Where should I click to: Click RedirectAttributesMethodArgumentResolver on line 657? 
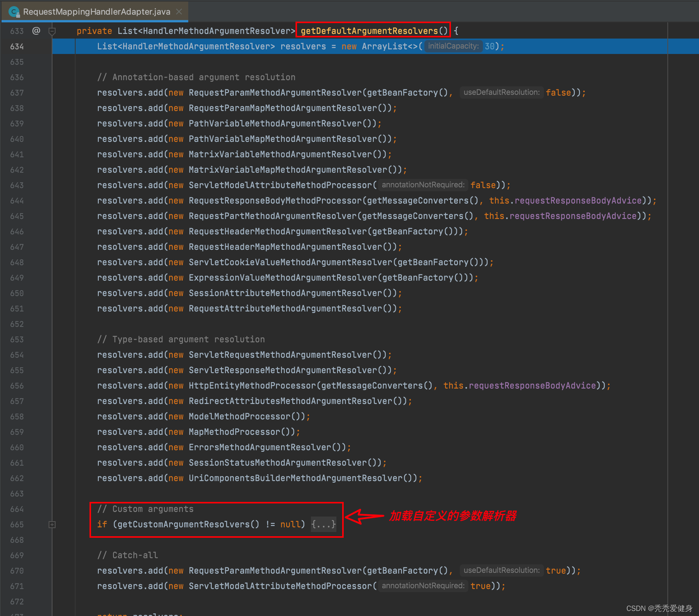(290, 401)
